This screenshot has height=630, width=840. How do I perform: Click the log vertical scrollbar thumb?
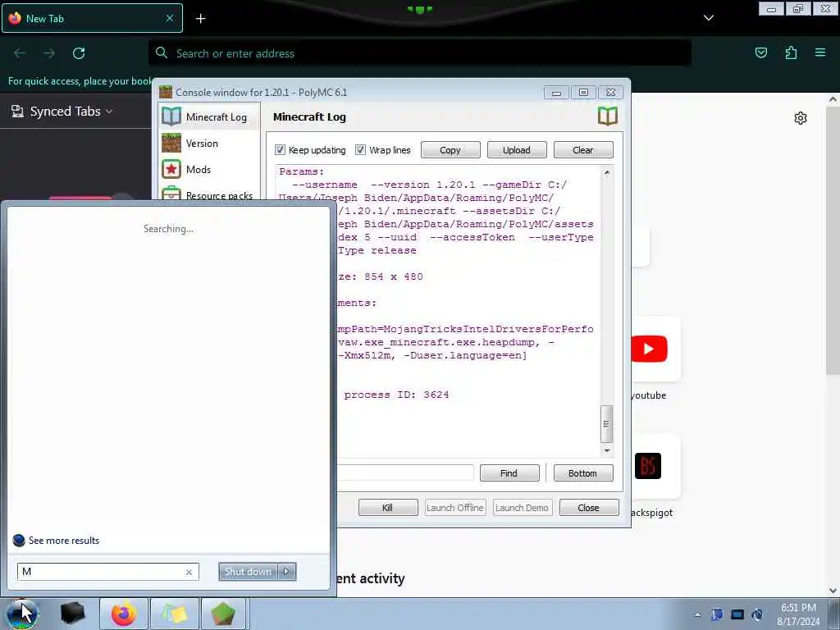[x=606, y=424]
